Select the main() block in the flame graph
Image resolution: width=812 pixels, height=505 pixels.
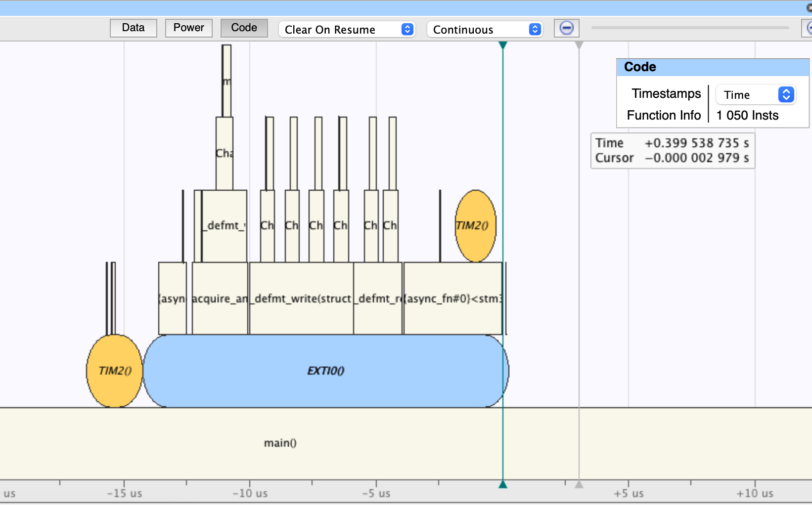click(x=280, y=443)
